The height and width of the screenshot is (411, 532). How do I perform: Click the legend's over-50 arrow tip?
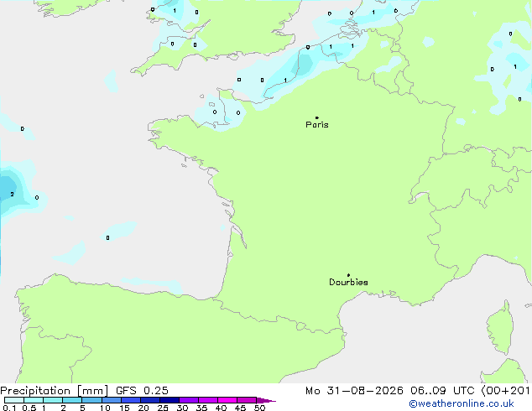pos(273,401)
